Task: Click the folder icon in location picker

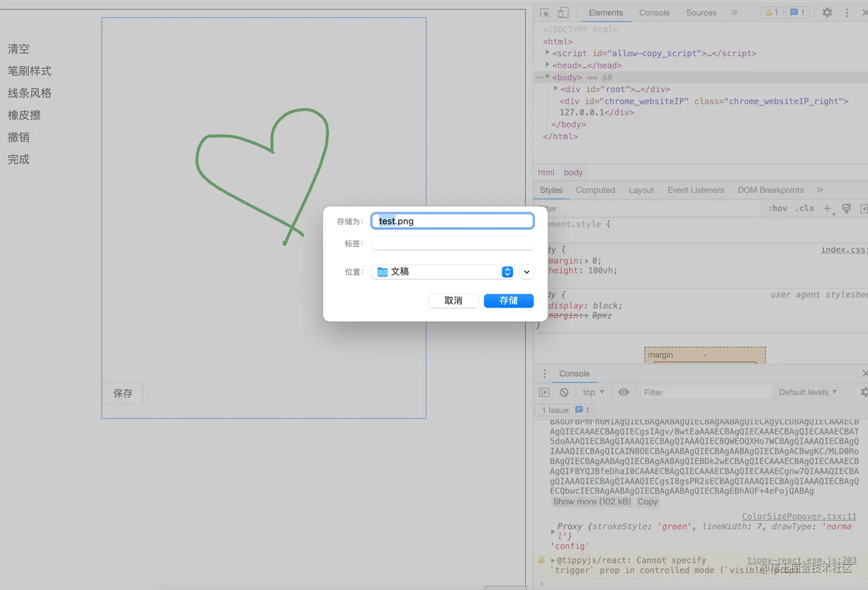Action: coord(382,272)
